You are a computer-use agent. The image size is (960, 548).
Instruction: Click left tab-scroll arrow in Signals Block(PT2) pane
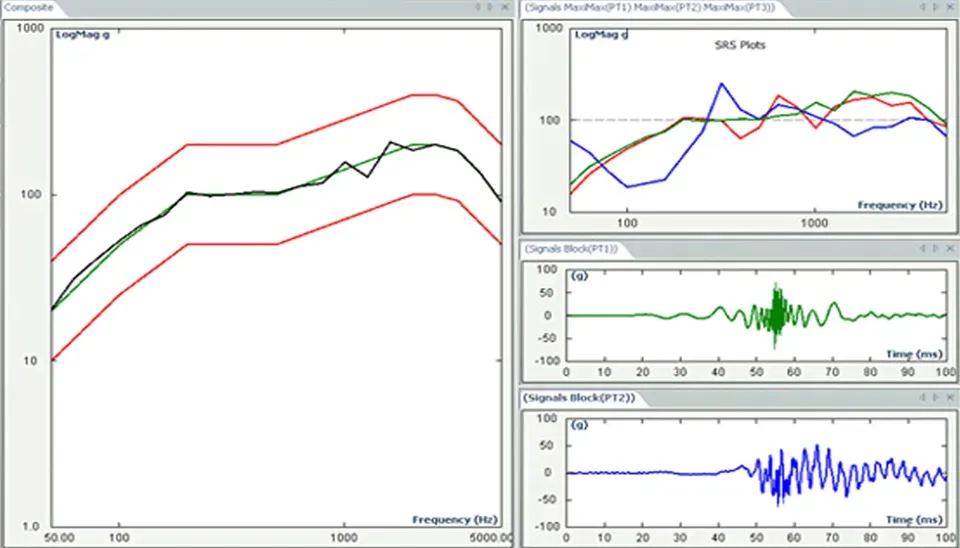tap(924, 399)
